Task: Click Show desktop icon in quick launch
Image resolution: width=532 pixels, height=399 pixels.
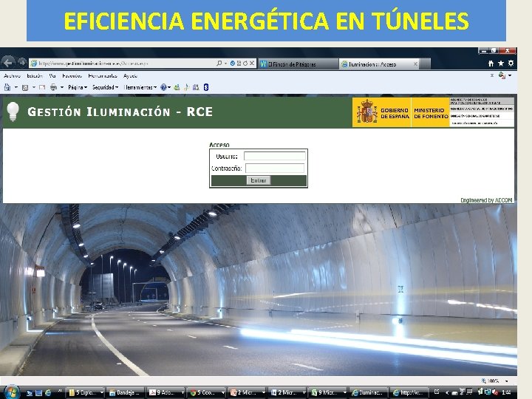Action: (38, 392)
